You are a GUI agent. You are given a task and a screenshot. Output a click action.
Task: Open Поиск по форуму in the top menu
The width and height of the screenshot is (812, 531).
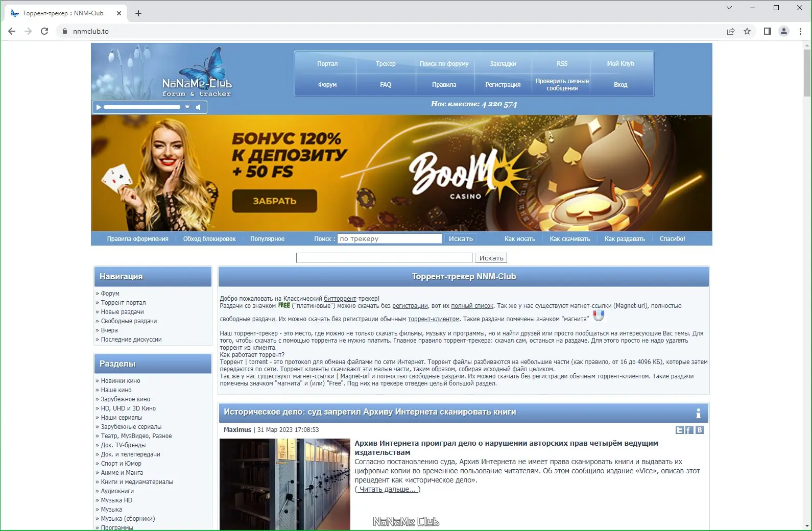444,64
